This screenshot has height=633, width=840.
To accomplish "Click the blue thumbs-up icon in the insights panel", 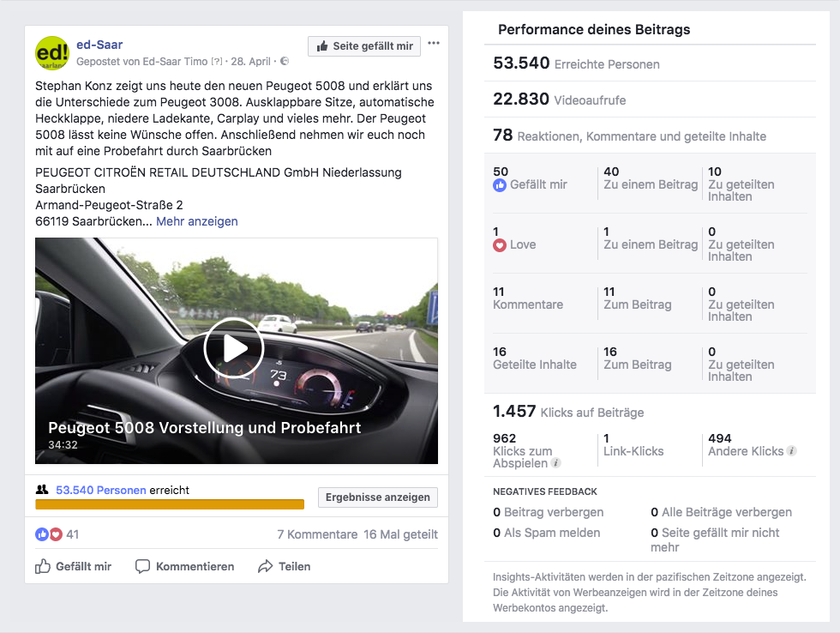I will pyautogui.click(x=499, y=185).
